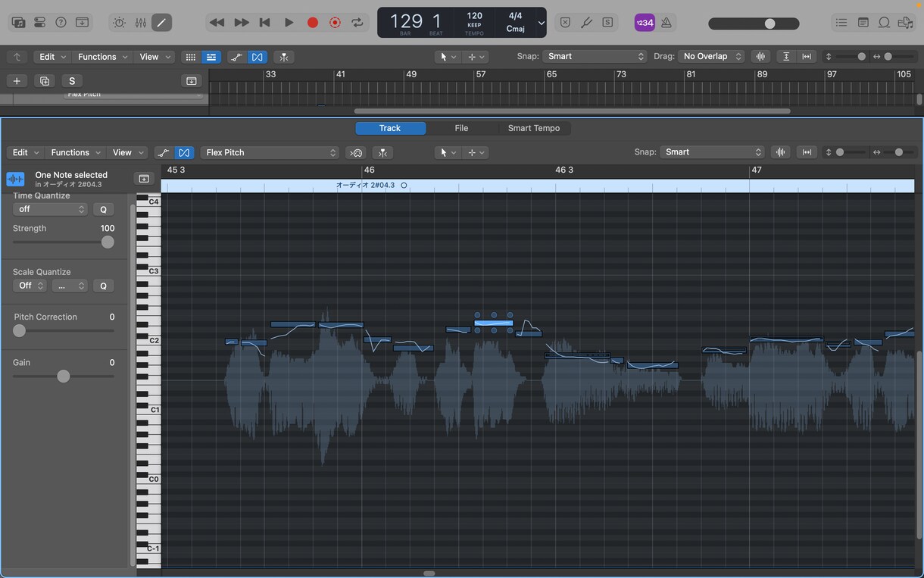Screen dimensions: 924x578
Task: Open the tracks area Snap dropdown
Action: (x=595, y=56)
